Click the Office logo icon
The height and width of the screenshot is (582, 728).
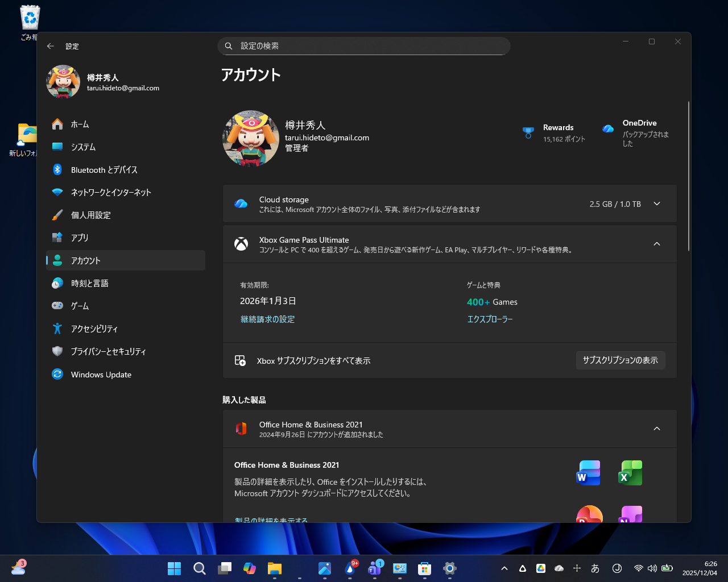click(241, 429)
